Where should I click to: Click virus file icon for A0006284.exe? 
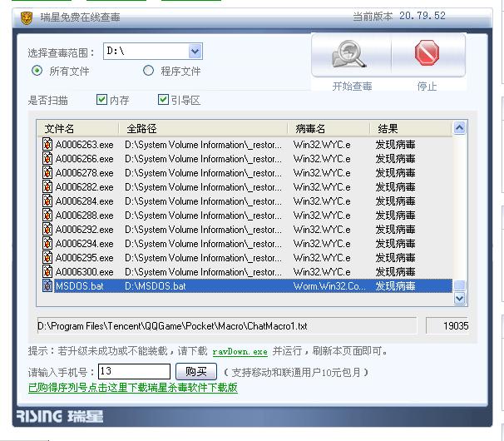pos(47,201)
